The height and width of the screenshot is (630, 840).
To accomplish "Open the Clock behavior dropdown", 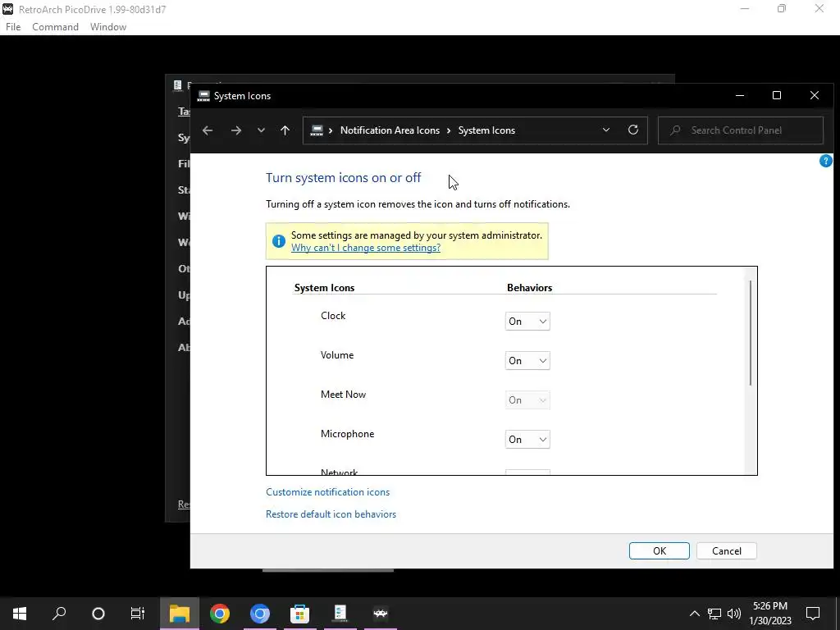I will click(x=527, y=322).
